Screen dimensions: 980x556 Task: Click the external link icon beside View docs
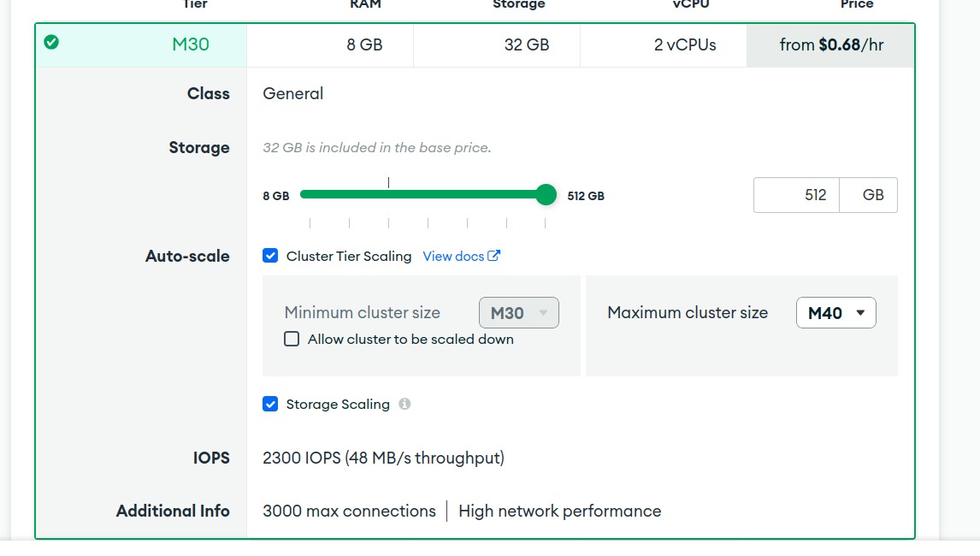[x=493, y=255]
